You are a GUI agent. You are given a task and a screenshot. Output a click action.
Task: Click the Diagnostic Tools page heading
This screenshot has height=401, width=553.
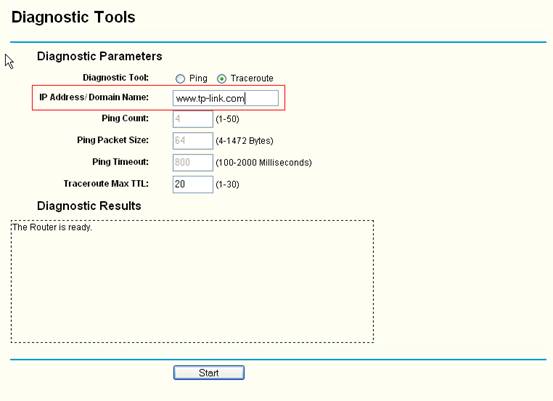pos(73,17)
